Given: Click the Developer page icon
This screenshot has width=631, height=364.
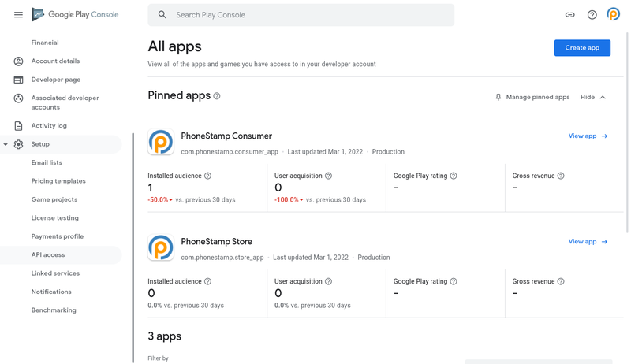Looking at the screenshot, I should pyautogui.click(x=18, y=80).
